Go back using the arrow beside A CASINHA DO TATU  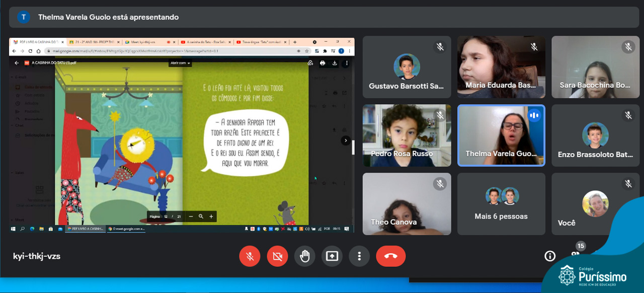(x=17, y=63)
